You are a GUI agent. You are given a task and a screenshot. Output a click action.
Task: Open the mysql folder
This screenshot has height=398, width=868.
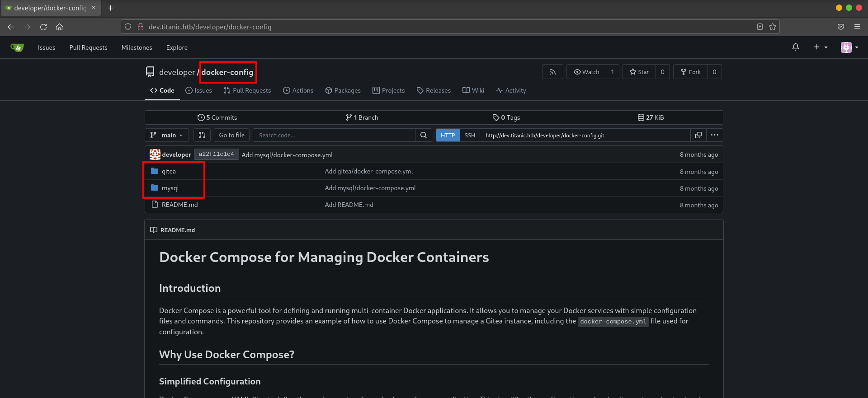click(170, 188)
